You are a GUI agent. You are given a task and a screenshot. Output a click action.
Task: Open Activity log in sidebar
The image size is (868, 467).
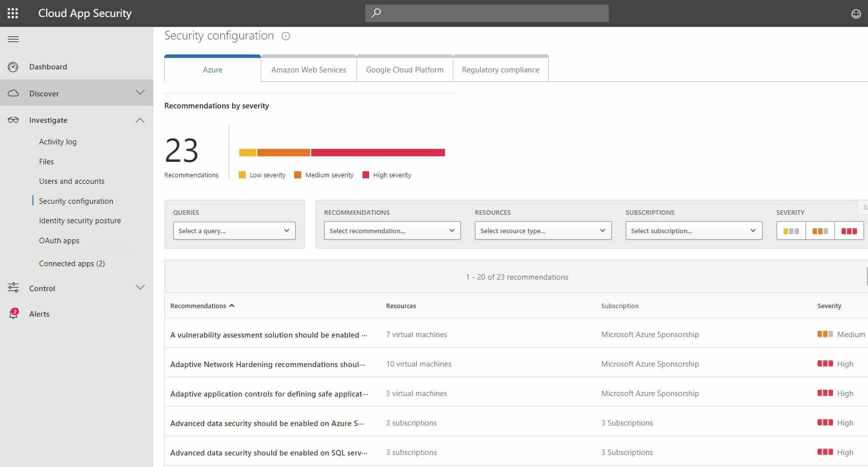58,142
